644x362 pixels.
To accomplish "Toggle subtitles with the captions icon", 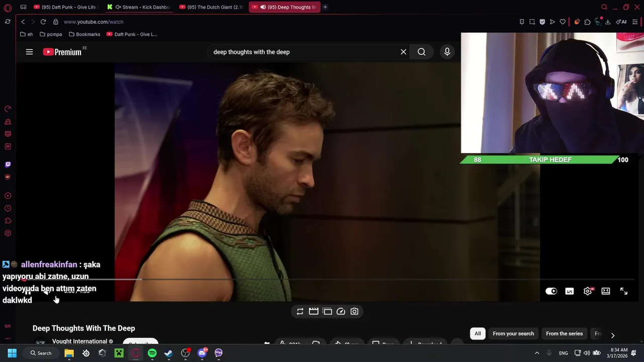I will [570, 291].
